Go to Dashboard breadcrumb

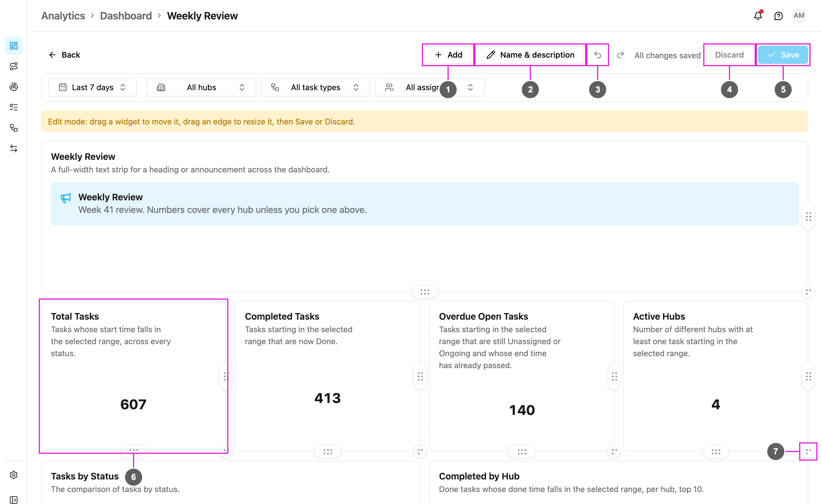click(126, 16)
